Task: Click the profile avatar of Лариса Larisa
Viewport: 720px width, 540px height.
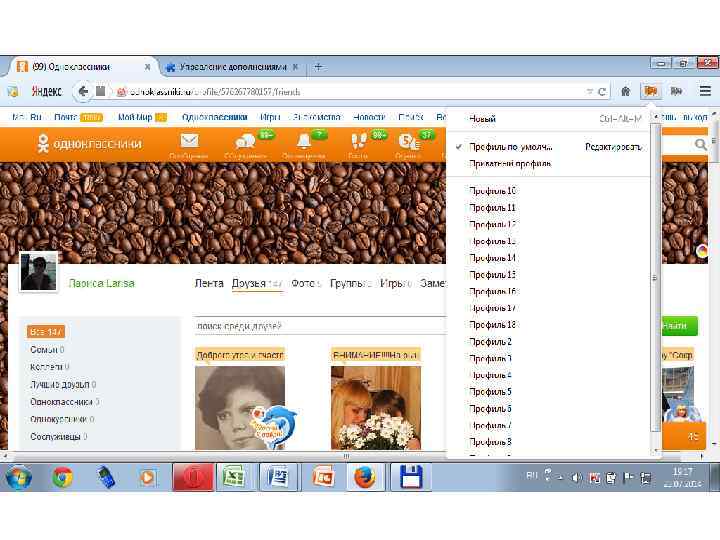Action: [x=39, y=271]
